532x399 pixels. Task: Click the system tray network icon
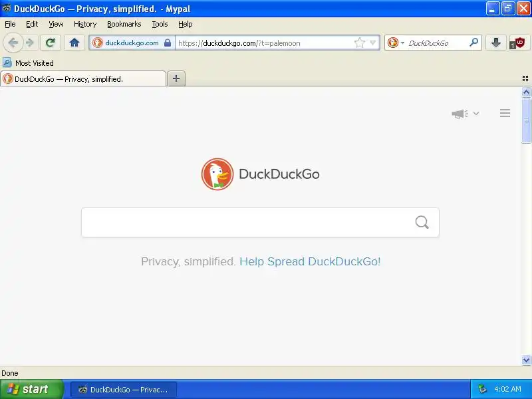[x=482, y=389]
